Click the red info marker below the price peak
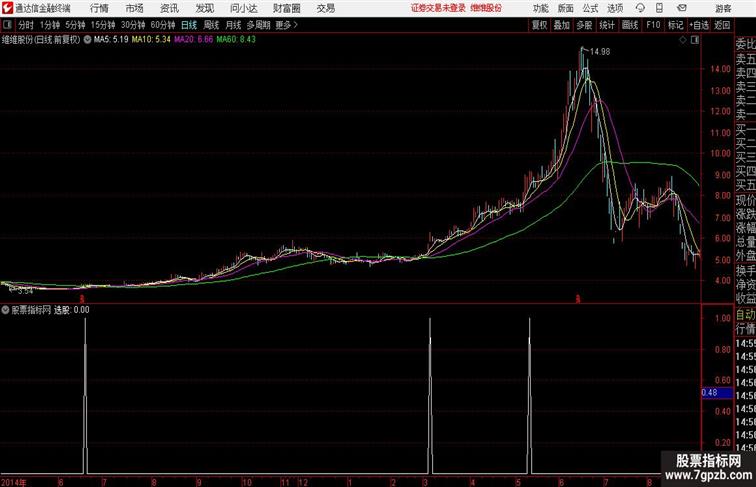756x487 pixels. coord(578,299)
